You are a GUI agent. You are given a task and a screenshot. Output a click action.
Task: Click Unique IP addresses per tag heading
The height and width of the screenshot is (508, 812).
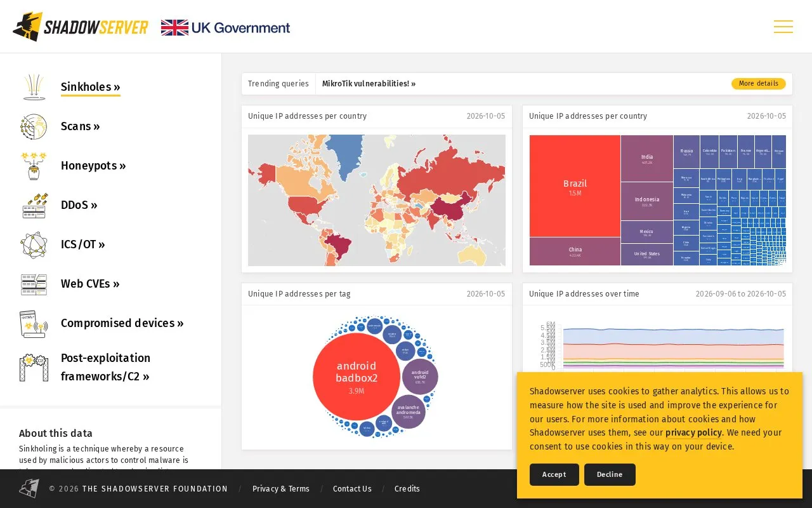[x=299, y=294]
